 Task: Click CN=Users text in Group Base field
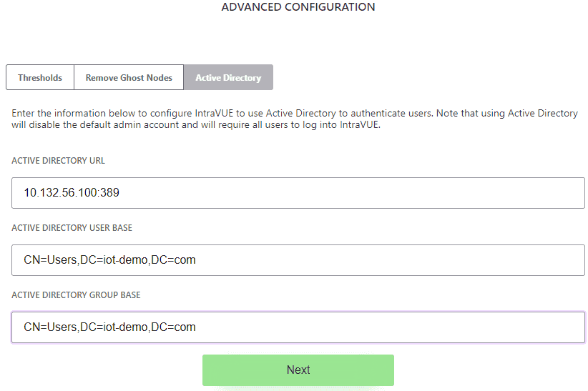tap(50, 327)
